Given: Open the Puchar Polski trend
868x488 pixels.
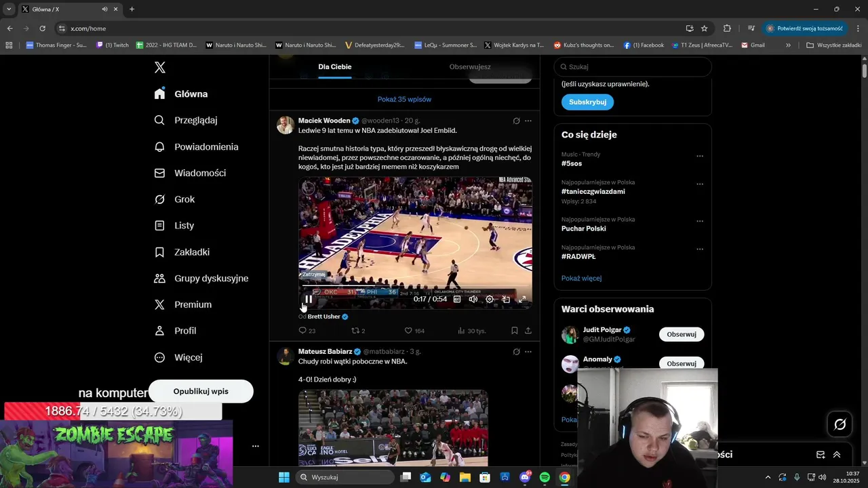Looking at the screenshot, I should pos(584,228).
